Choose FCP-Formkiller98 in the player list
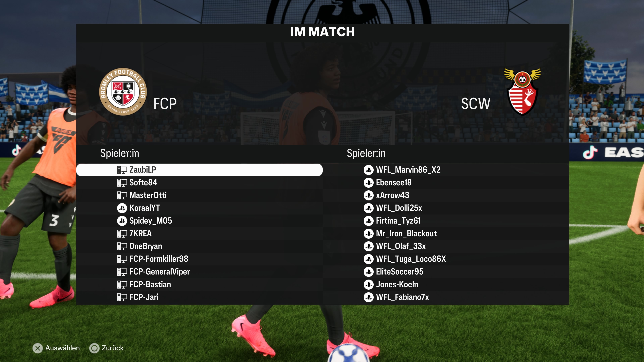 click(x=199, y=259)
